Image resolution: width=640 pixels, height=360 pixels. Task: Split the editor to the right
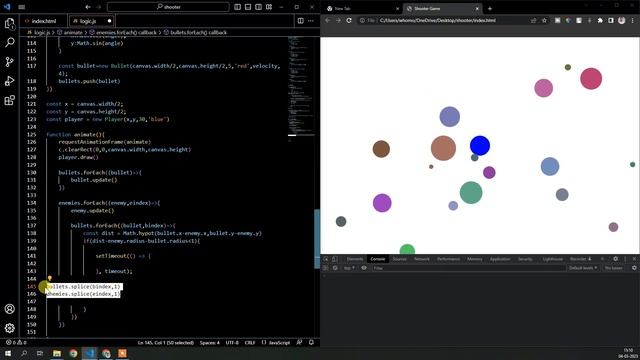tap(301, 21)
